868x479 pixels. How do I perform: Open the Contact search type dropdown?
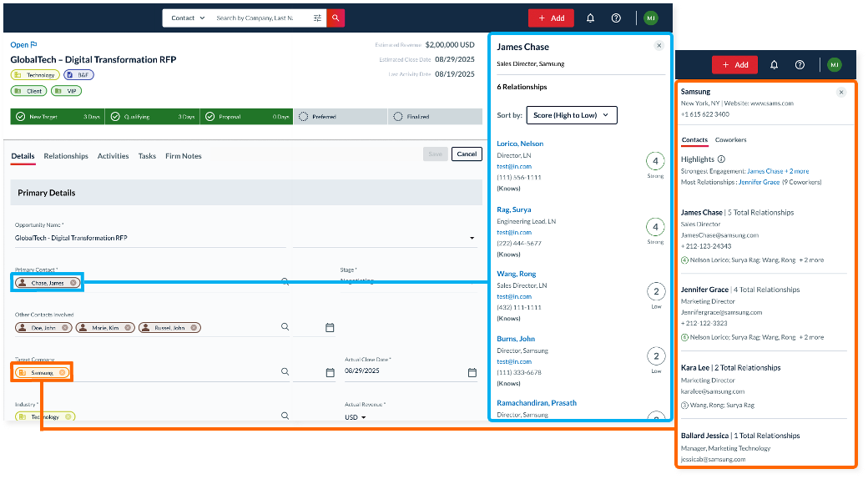(188, 18)
